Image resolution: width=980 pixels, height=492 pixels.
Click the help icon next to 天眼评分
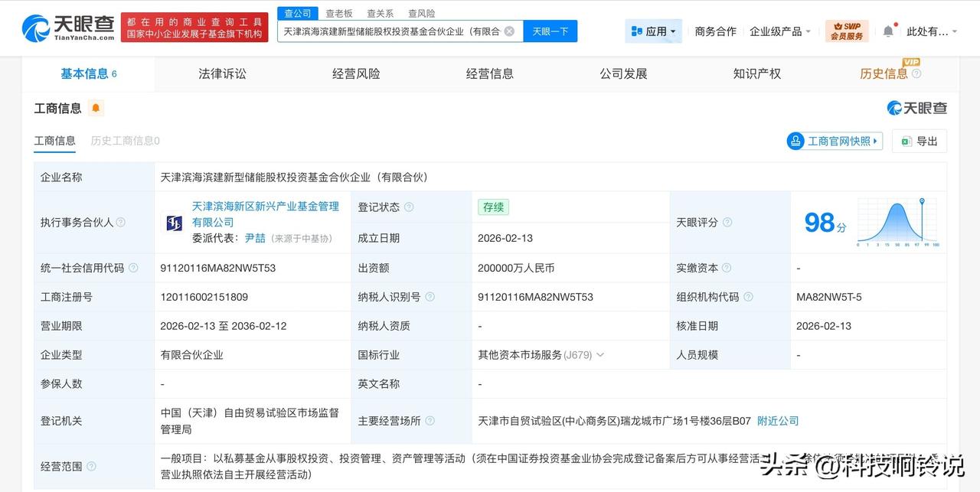pos(727,223)
